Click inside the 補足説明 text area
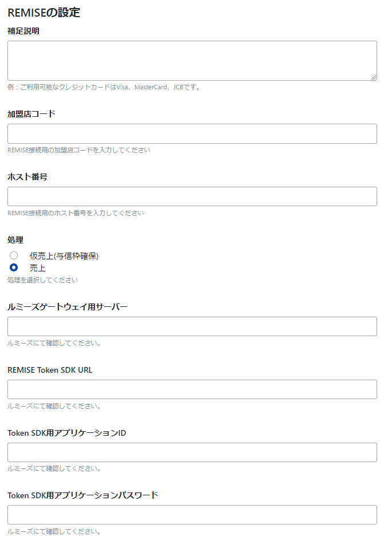Image resolution: width=392 pixels, height=548 pixels. point(192,60)
